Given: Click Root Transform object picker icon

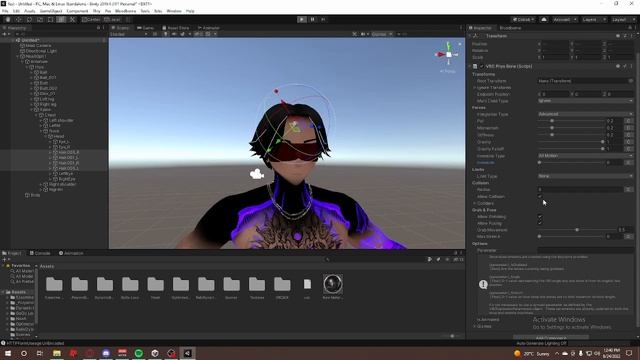Looking at the screenshot, I should 631,81.
